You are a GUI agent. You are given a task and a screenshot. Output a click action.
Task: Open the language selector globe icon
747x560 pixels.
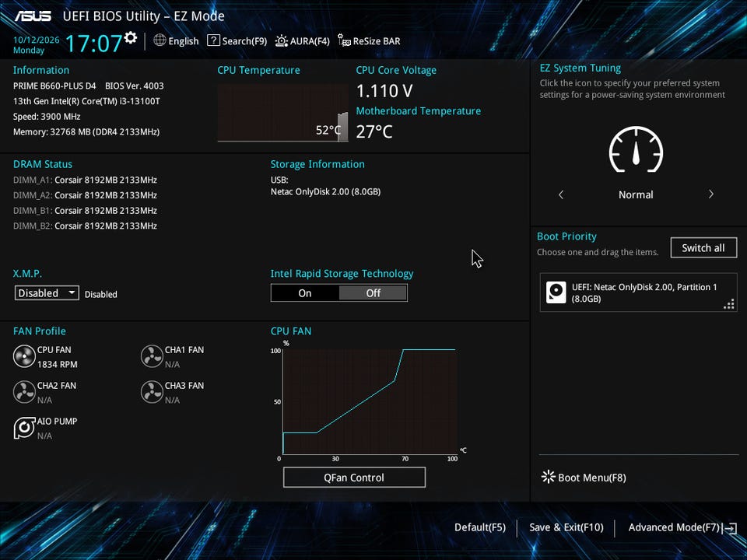point(160,40)
